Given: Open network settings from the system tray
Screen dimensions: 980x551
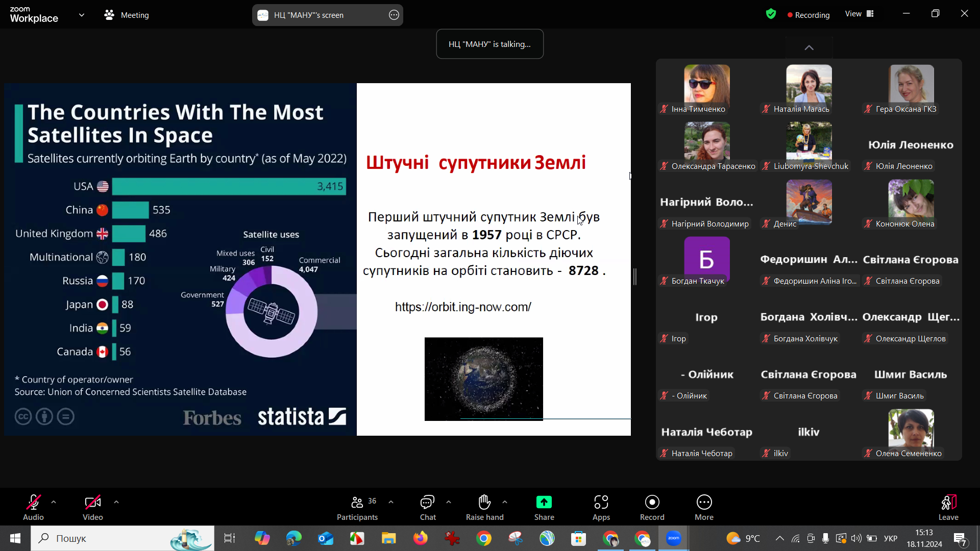Looking at the screenshot, I should pyautogui.click(x=795, y=538).
